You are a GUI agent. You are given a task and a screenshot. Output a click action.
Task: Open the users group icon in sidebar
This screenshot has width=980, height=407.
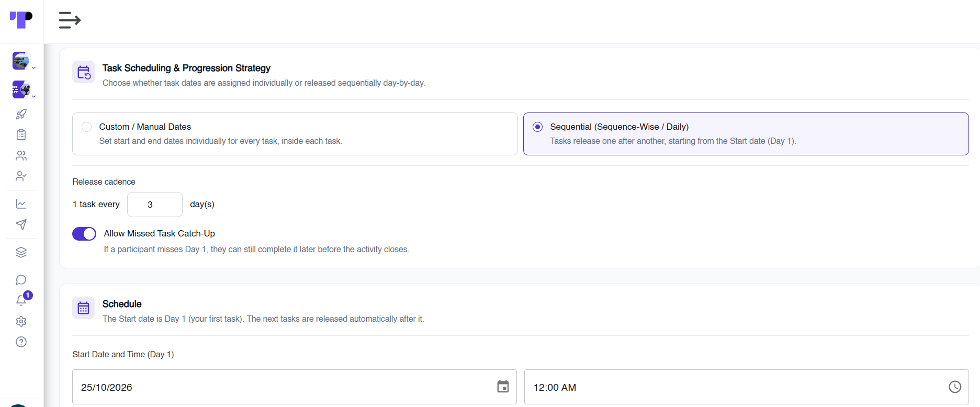pos(21,155)
